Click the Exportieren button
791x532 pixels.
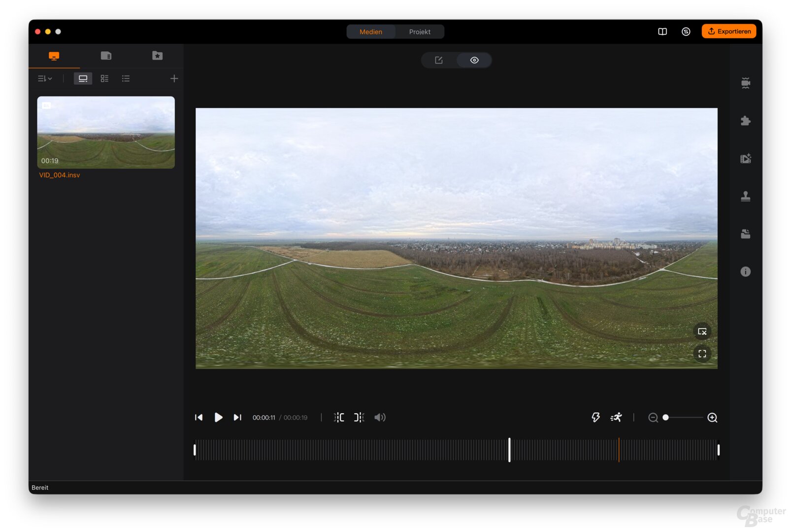point(728,32)
